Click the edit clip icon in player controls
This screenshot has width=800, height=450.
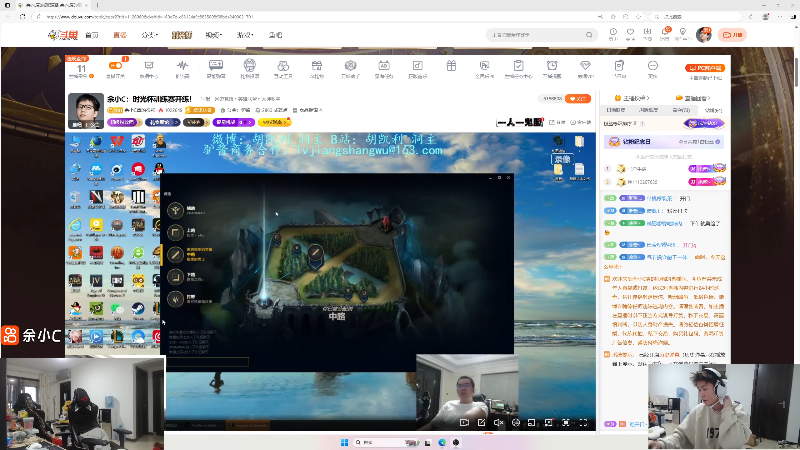tap(481, 422)
